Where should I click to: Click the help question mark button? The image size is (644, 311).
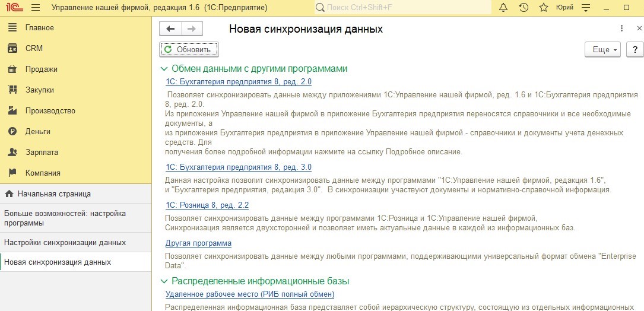(x=635, y=49)
